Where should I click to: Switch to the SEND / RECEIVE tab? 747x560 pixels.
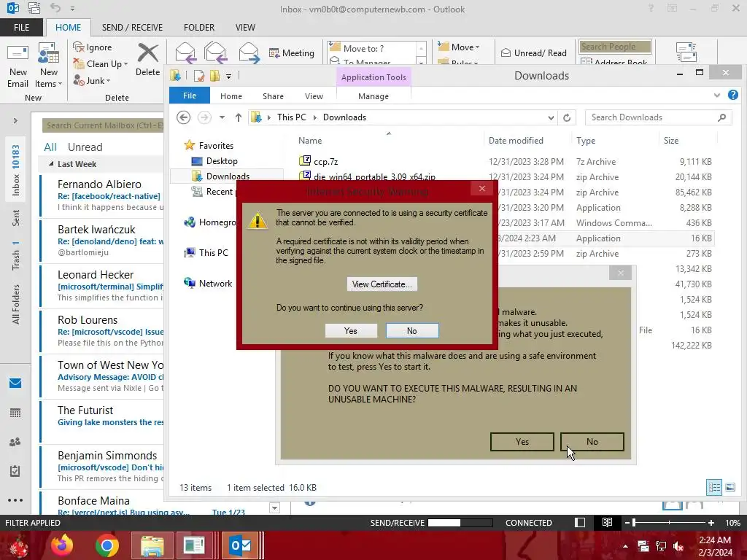(x=132, y=28)
